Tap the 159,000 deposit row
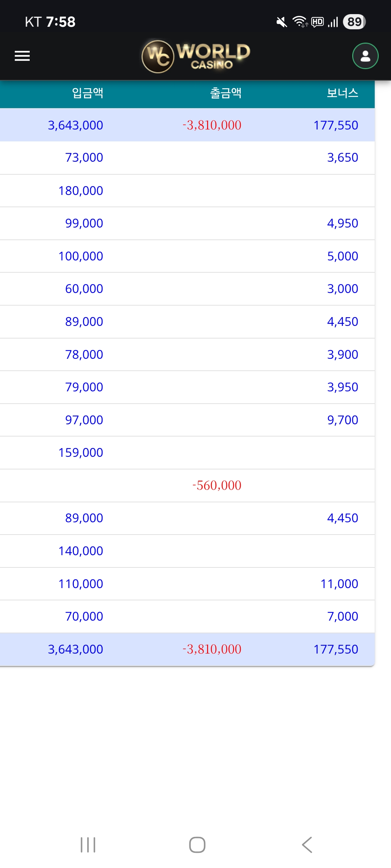 [81, 452]
